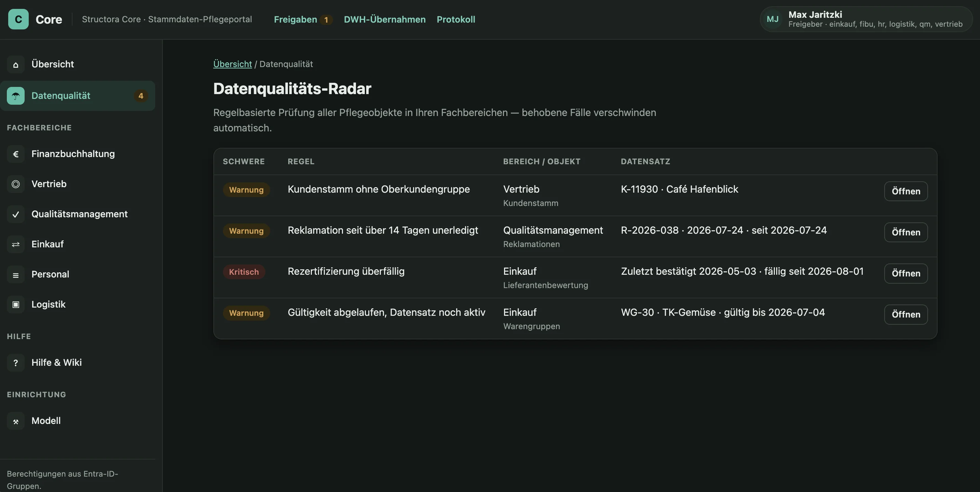Click the 'Structora Core · Stammdaten-Pflegeportal' title
The height and width of the screenshot is (492, 980).
[167, 20]
